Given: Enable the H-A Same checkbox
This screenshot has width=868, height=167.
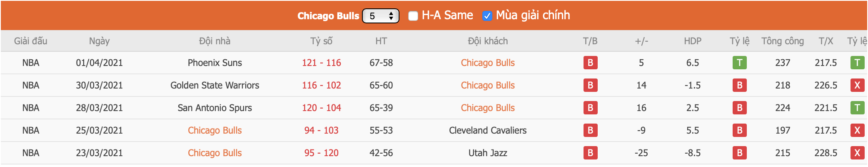Looking at the screenshot, I should pyautogui.click(x=413, y=16).
